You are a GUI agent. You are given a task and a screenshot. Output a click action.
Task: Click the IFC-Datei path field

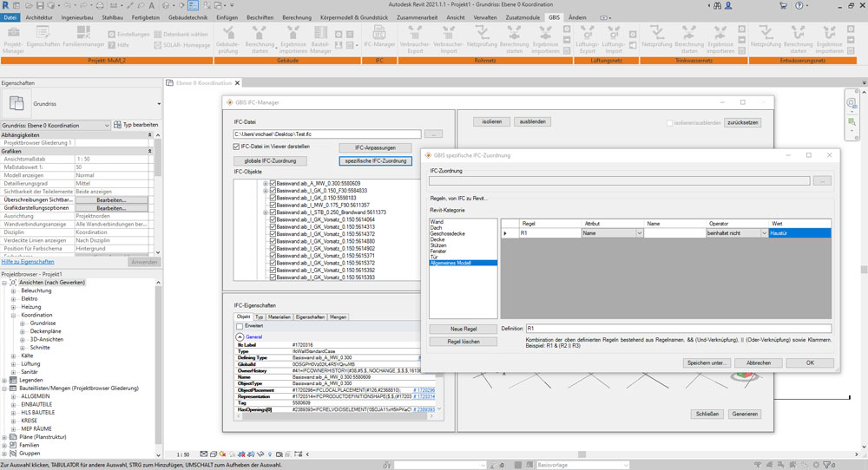(x=327, y=134)
